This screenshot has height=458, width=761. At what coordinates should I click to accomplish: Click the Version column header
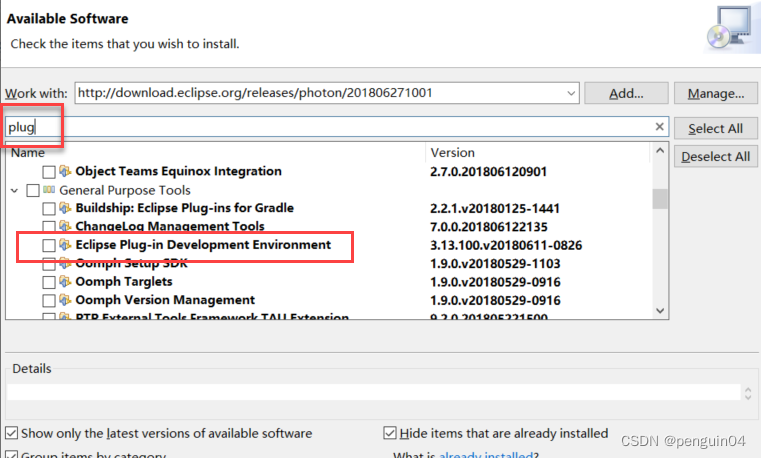pos(538,152)
